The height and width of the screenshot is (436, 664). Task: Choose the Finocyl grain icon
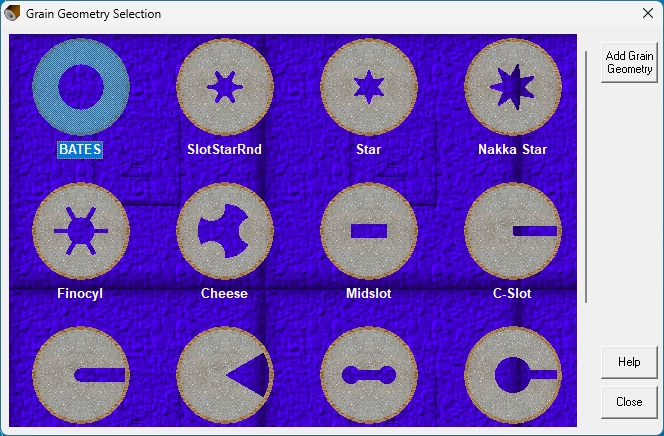pyautogui.click(x=81, y=231)
